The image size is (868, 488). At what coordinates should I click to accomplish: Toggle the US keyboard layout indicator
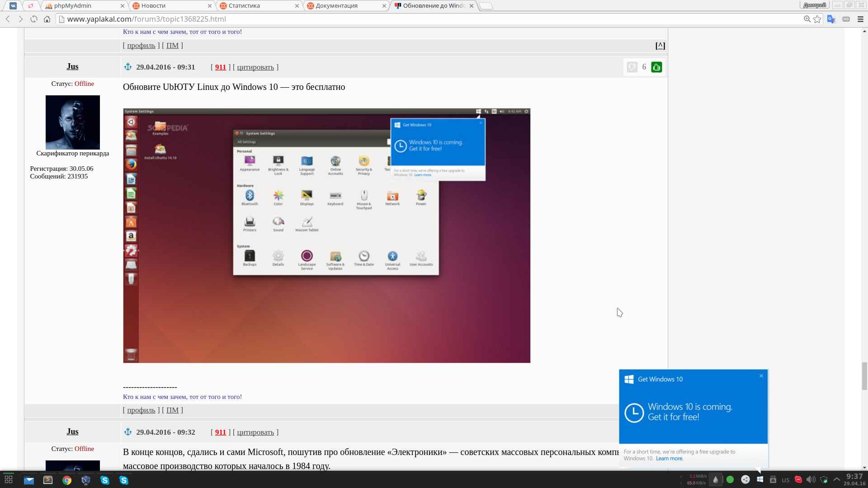pos(786,480)
